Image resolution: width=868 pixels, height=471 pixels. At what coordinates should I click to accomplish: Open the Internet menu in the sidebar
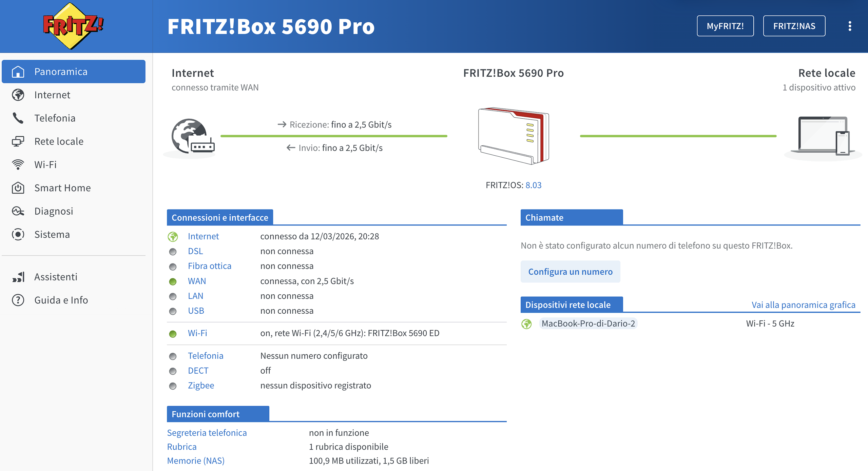tap(74, 95)
